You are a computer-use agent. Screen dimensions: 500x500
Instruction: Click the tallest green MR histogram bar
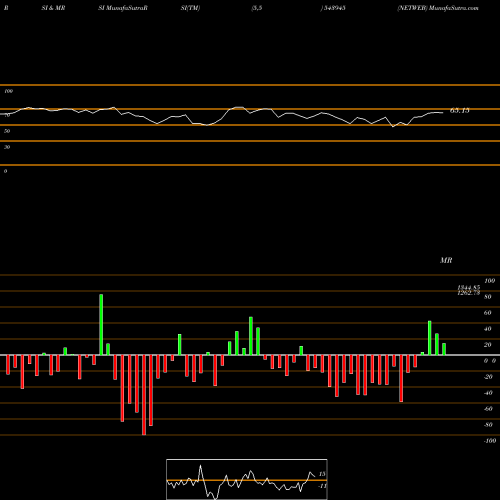click(x=101, y=325)
